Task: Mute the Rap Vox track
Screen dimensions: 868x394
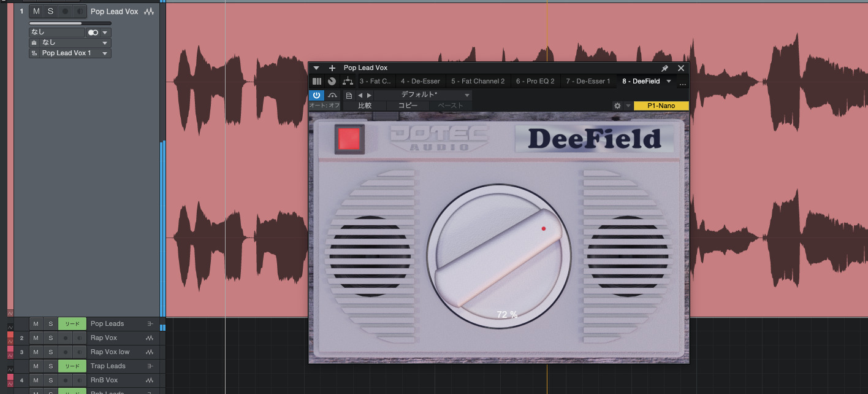Action: pyautogui.click(x=36, y=338)
